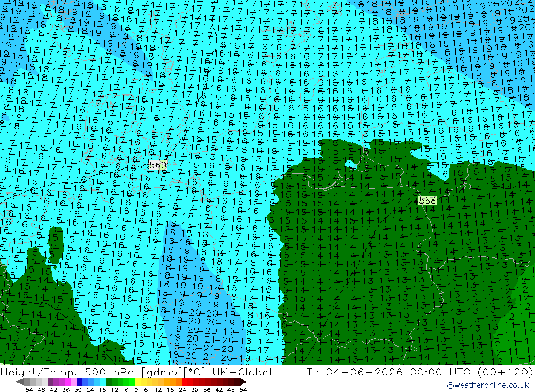
Task: Click the 568 contour height label
Action: point(427,200)
